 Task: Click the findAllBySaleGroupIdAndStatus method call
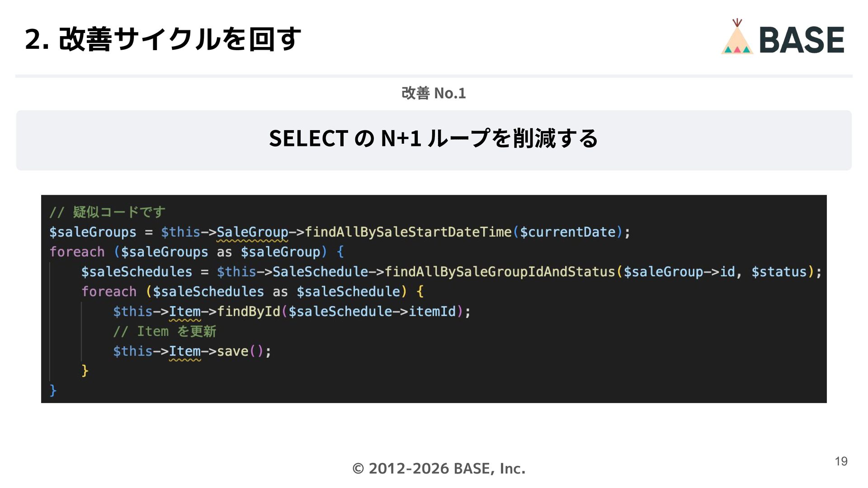[500, 272]
